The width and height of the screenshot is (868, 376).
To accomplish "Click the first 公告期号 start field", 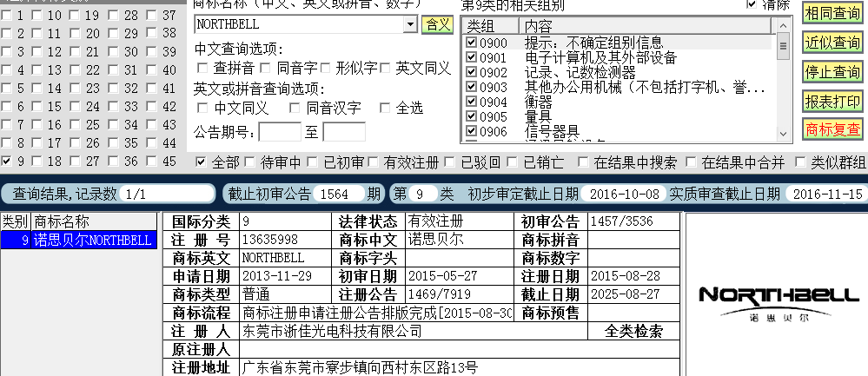I will click(280, 132).
